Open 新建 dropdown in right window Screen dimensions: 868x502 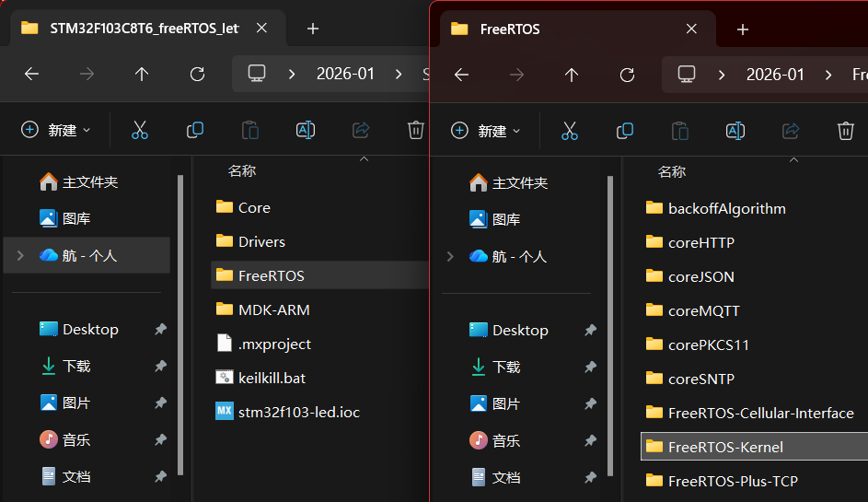pyautogui.click(x=485, y=132)
